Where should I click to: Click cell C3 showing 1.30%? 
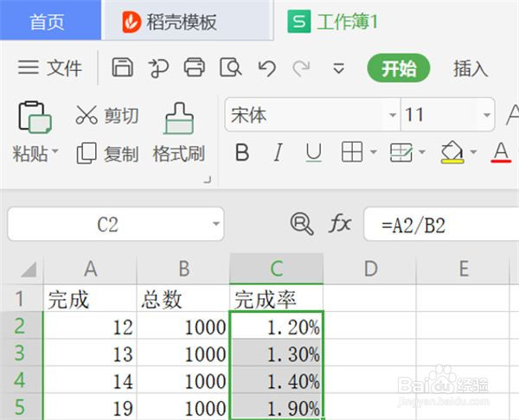(277, 353)
